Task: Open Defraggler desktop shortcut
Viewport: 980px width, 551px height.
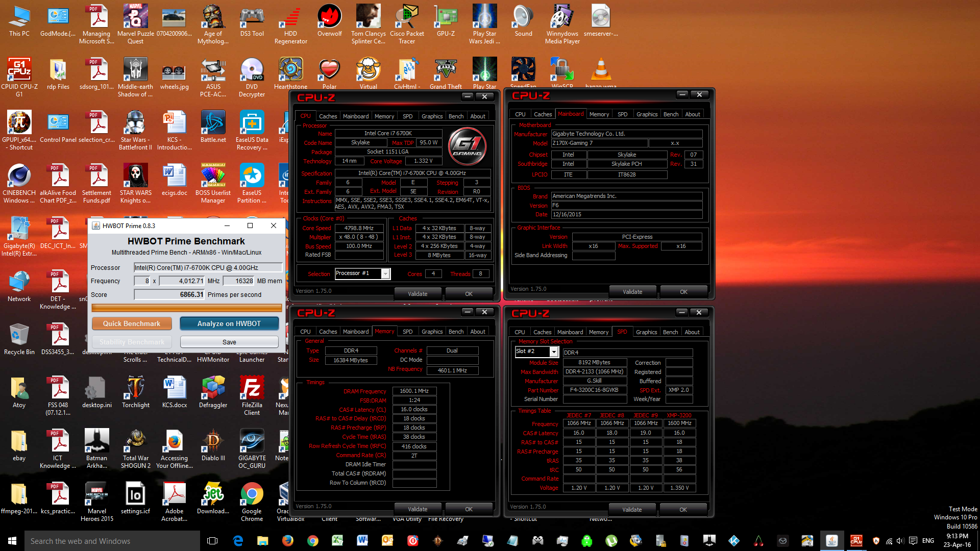Action: [213, 392]
